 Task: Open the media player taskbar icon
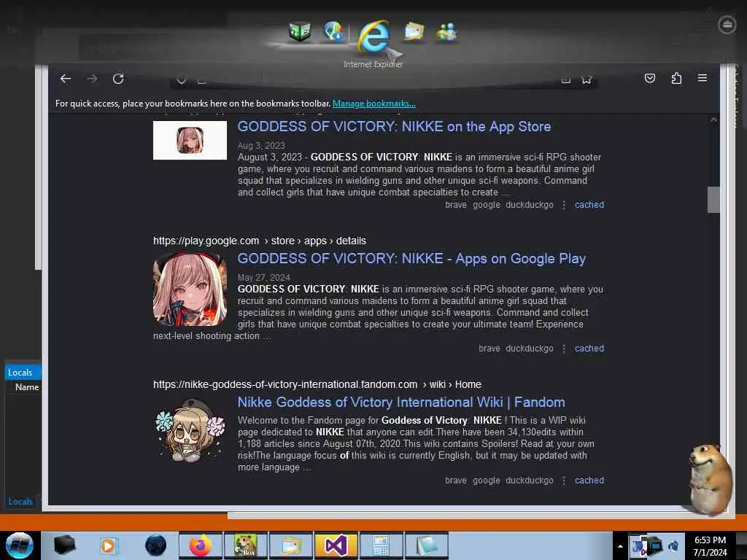pyautogui.click(x=108, y=545)
